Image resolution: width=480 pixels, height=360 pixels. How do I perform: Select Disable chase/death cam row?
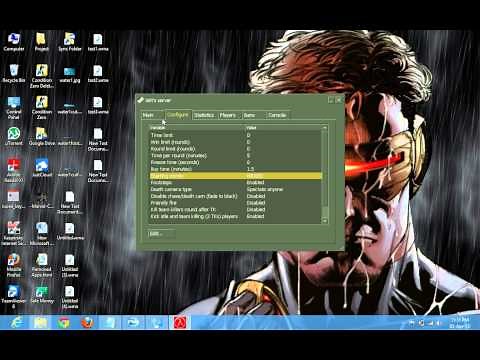coord(235,196)
